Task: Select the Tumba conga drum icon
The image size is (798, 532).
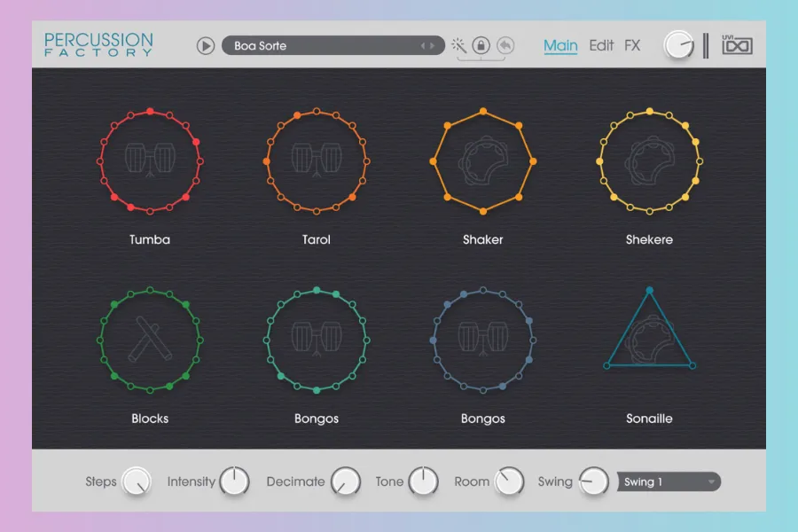Action: click(x=150, y=161)
